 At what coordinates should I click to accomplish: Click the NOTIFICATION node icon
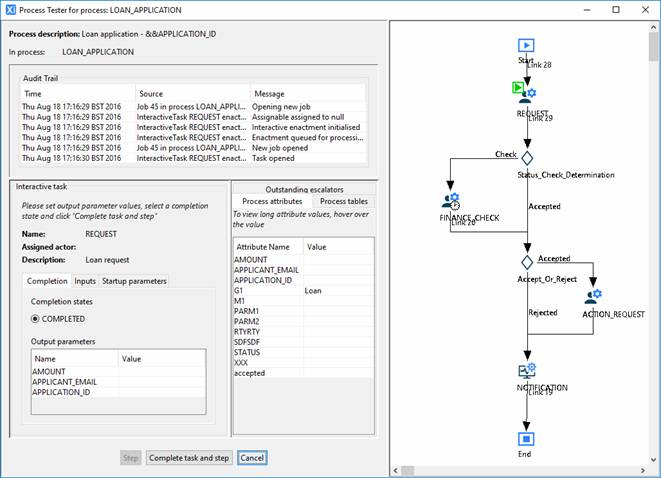click(526, 371)
